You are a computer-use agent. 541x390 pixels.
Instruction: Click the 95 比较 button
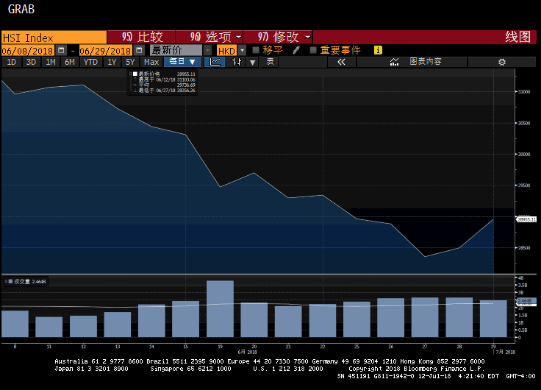[x=141, y=37]
